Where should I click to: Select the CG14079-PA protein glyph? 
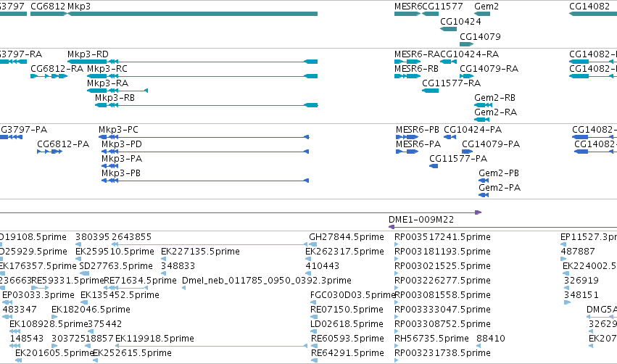pos(467,152)
